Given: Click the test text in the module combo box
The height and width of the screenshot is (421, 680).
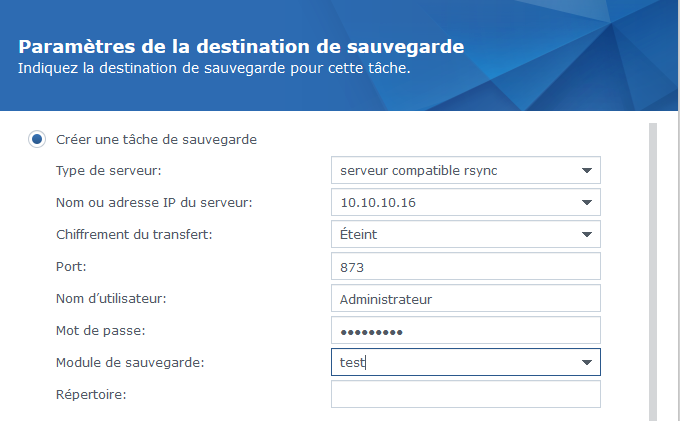Looking at the screenshot, I should [x=352, y=363].
